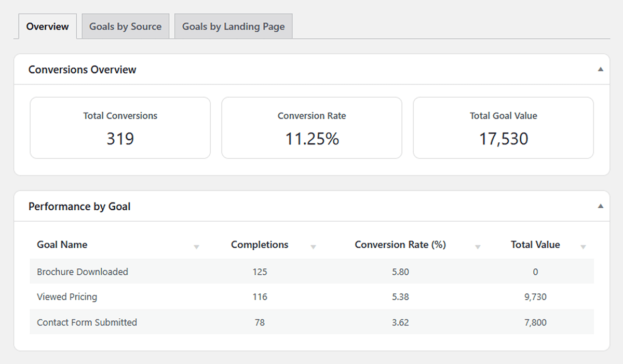
Task: Select the Total Goal Value stat card
Action: [503, 127]
